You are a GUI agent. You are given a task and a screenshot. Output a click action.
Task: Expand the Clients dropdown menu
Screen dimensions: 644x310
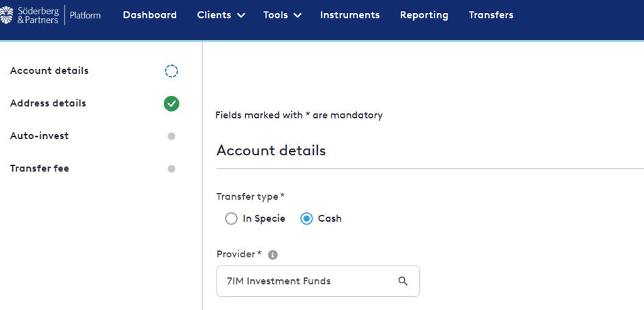coord(221,15)
